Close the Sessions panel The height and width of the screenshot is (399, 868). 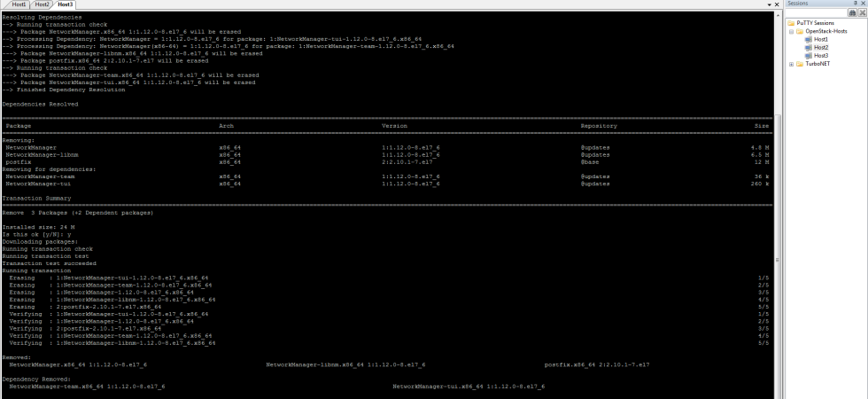(x=863, y=4)
